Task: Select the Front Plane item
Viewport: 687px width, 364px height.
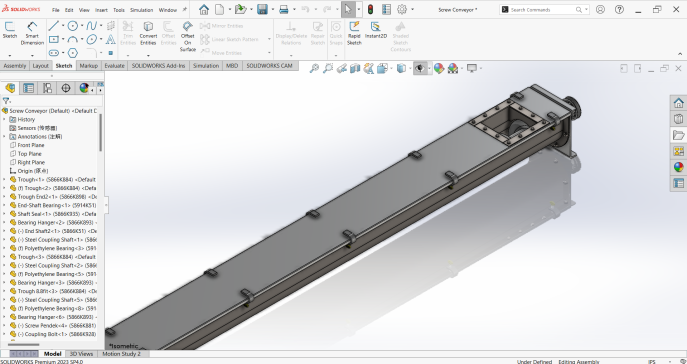Action: (x=31, y=145)
